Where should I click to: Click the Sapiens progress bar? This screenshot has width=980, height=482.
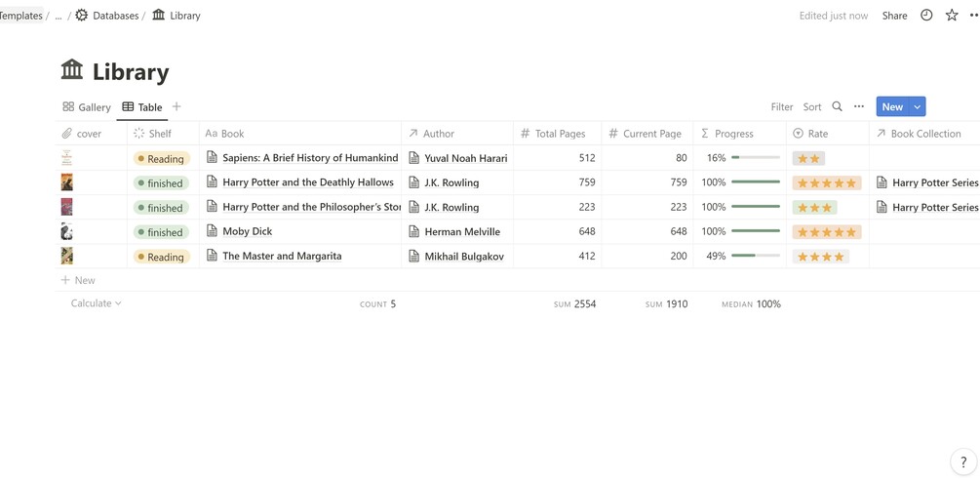(x=756, y=158)
